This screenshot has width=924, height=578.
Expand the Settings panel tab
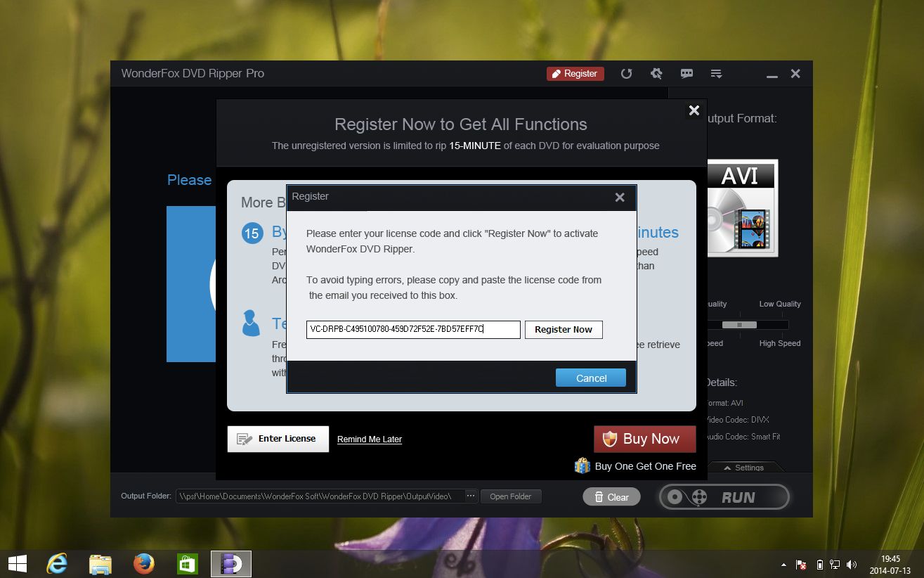tap(744, 468)
